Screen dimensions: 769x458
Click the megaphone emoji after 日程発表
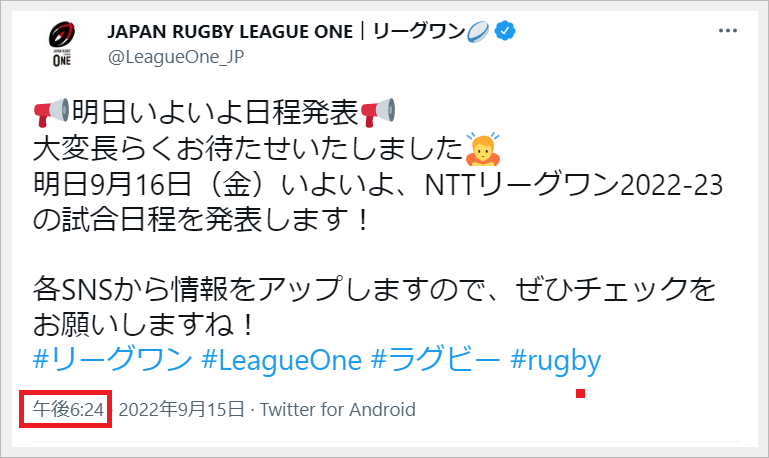pyautogui.click(x=379, y=111)
